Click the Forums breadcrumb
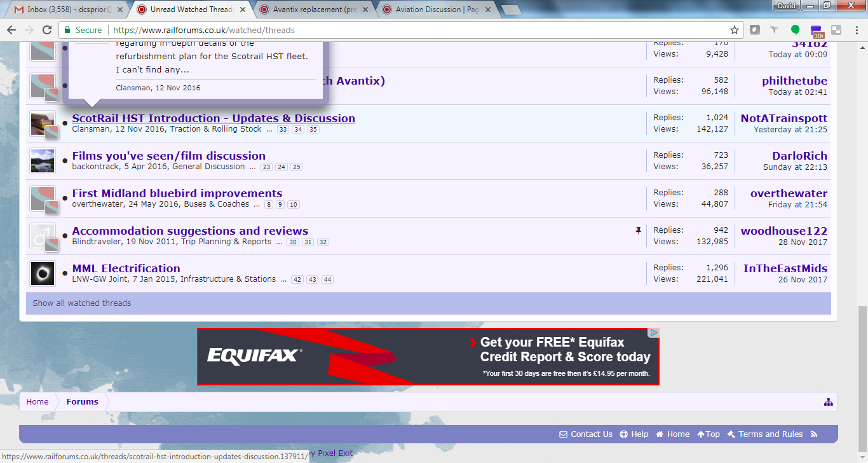The height and width of the screenshot is (463, 868). [x=83, y=402]
